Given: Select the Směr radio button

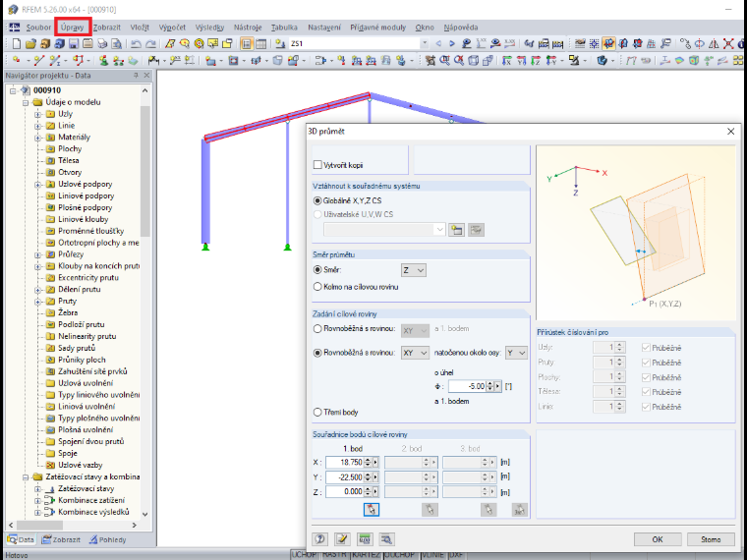Looking at the screenshot, I should (x=317, y=269).
